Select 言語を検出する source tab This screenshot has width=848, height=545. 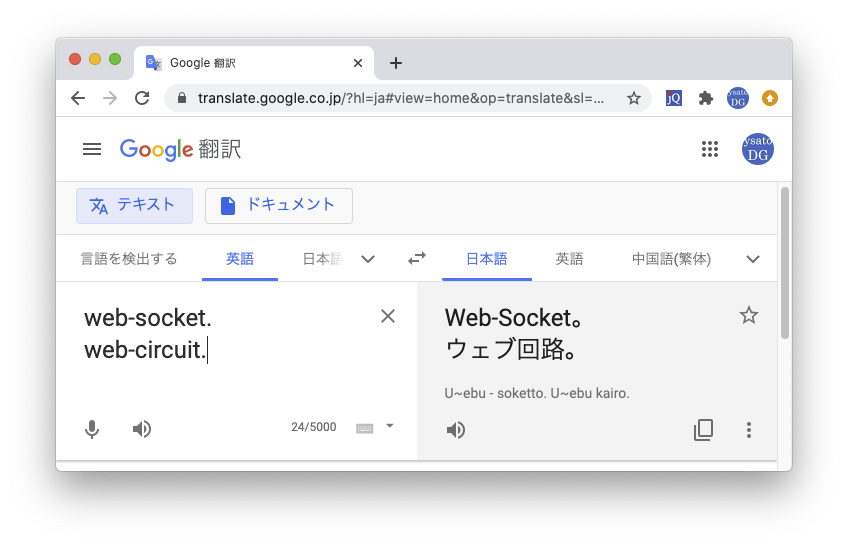pyautogui.click(x=129, y=259)
